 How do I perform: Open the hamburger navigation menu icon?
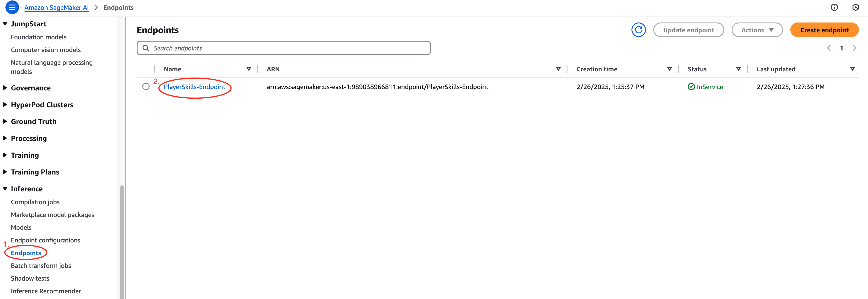[12, 7]
